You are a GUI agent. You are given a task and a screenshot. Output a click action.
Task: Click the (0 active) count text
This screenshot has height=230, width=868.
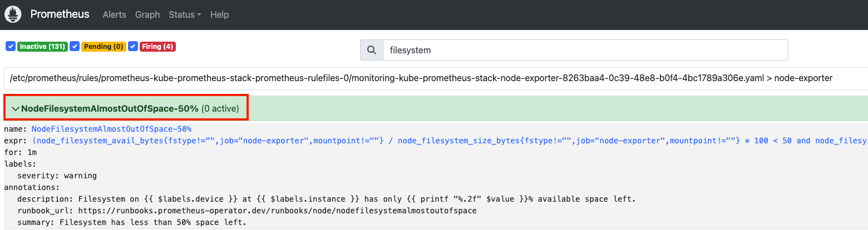(220, 108)
